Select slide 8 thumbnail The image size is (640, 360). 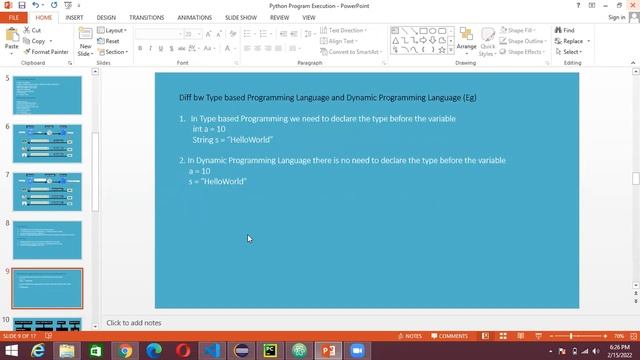coord(47,240)
